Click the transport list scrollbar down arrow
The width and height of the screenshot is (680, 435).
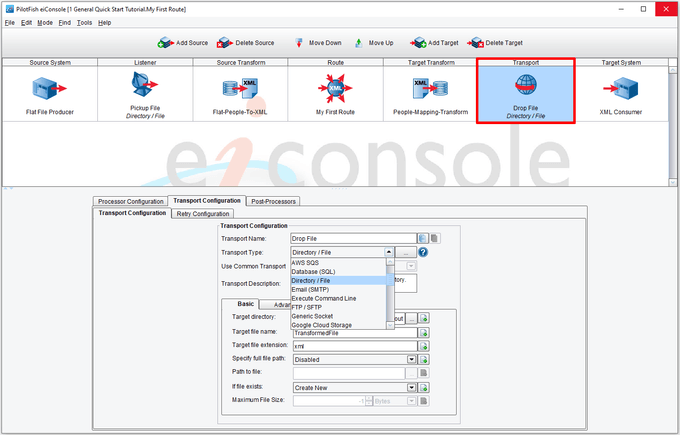(x=389, y=325)
